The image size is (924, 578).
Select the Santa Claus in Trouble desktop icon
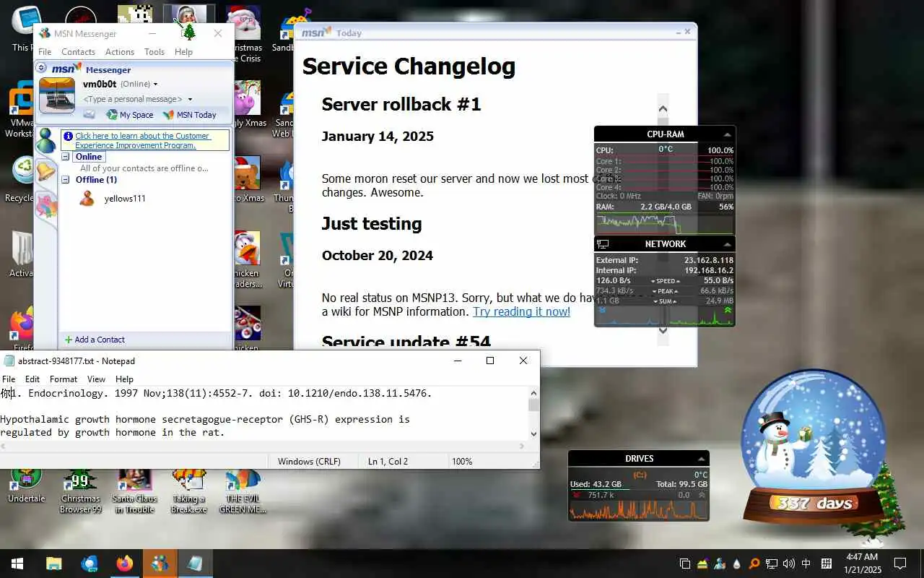click(134, 491)
